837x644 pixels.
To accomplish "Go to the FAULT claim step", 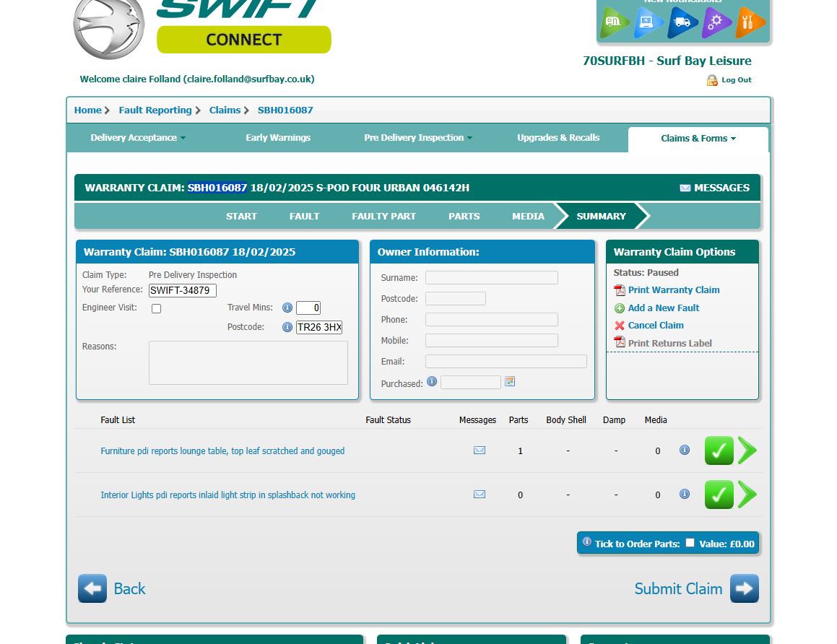I will click(x=304, y=216).
